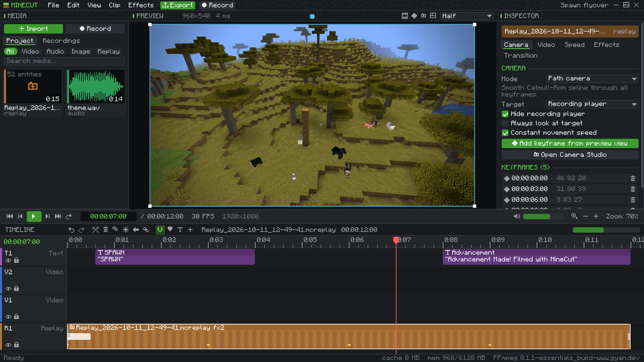This screenshot has height=362, width=644.
Task: Click the filmstrip icon in preview header
Action: coord(405,16)
